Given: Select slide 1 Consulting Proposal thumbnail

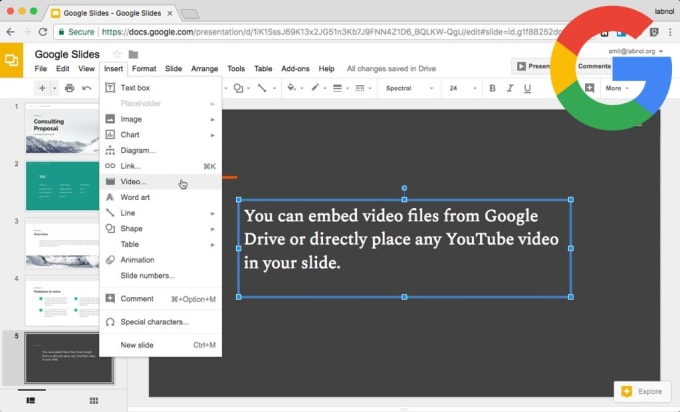Looking at the screenshot, I should [x=62, y=129].
